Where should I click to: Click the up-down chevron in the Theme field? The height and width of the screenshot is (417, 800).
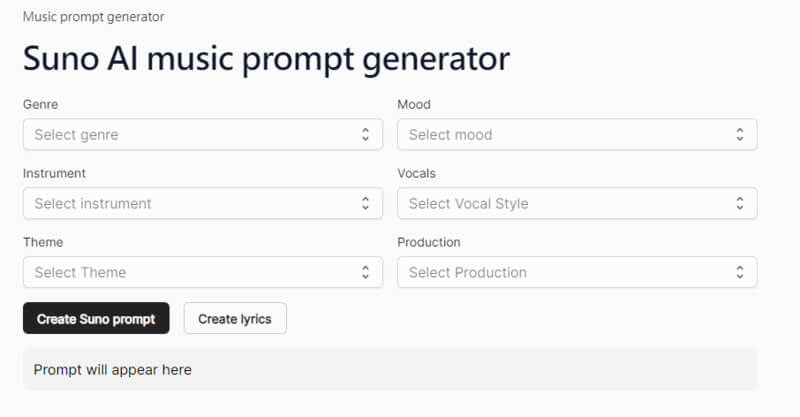[x=365, y=272]
